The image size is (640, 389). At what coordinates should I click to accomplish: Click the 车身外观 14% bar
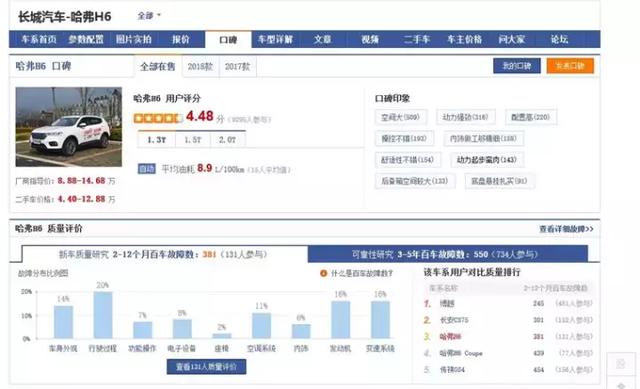pyautogui.click(x=64, y=322)
